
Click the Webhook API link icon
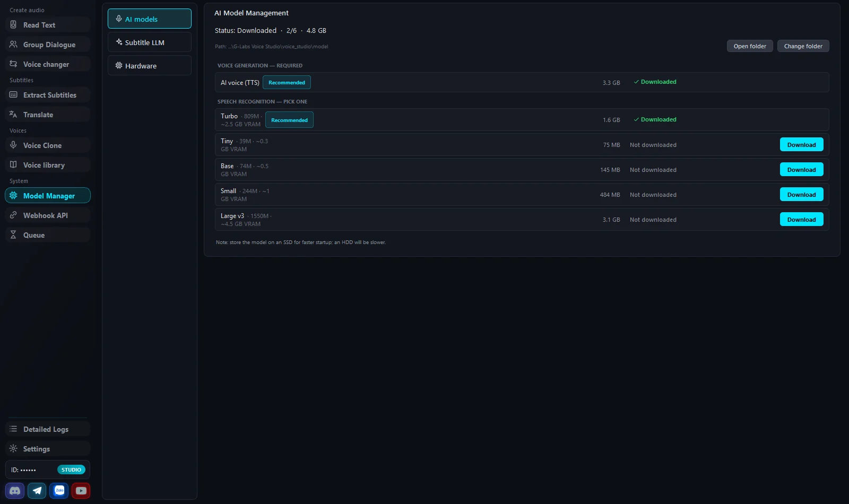[13, 215]
